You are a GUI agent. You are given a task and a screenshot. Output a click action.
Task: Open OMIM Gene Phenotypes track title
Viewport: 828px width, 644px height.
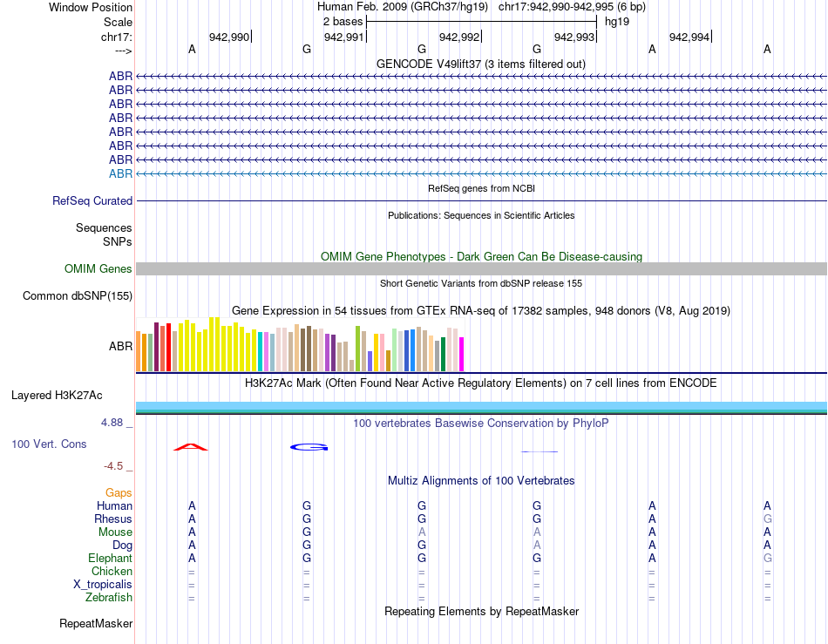(481, 256)
